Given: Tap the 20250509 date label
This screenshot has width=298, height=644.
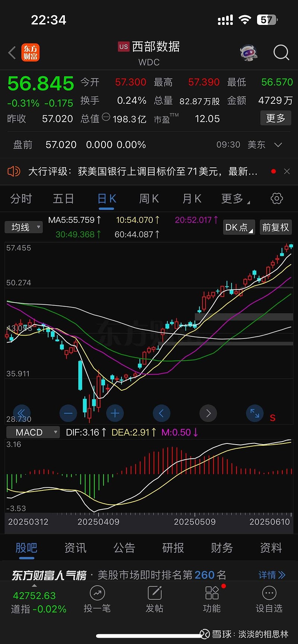Looking at the screenshot, I should 195,522.
